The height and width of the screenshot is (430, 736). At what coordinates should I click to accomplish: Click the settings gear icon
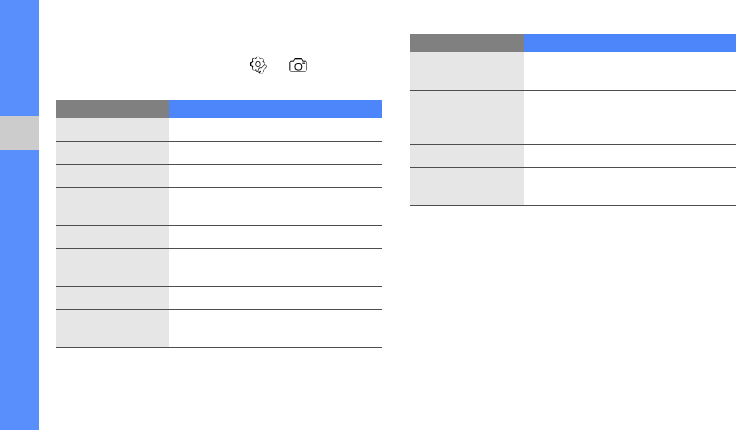pyautogui.click(x=258, y=64)
